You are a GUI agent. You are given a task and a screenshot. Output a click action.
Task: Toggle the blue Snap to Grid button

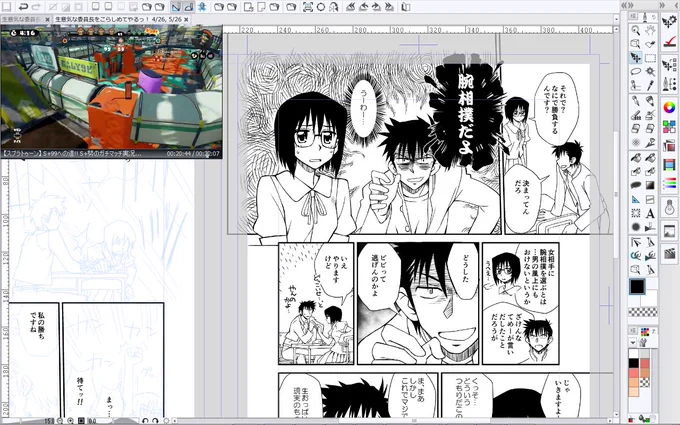(202, 7)
